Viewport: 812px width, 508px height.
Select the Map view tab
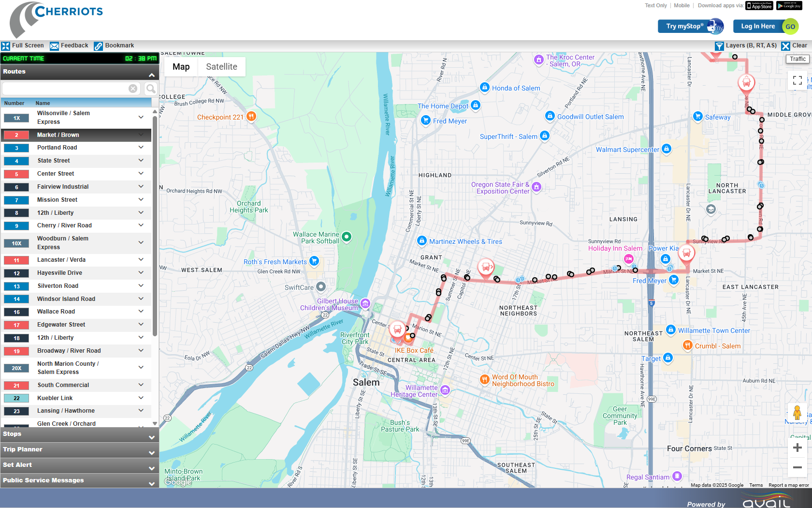coord(181,67)
